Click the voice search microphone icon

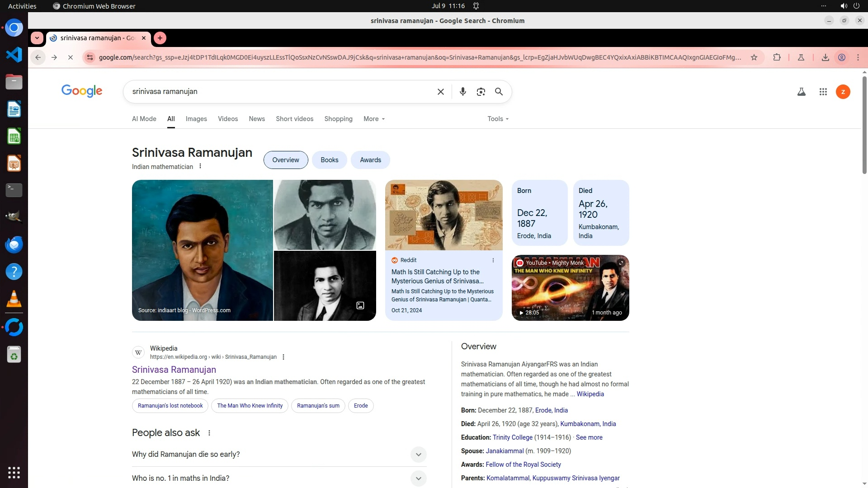click(x=462, y=92)
